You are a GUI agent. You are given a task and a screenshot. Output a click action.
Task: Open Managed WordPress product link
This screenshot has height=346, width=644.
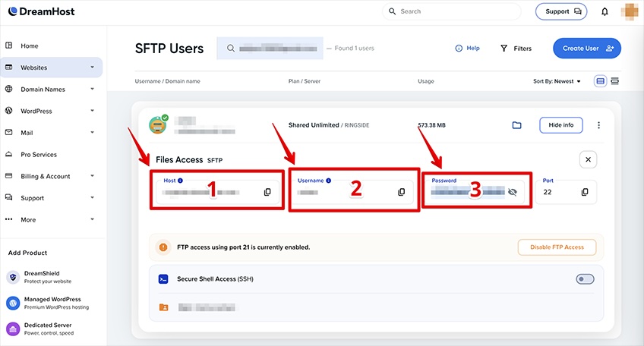tap(56, 303)
